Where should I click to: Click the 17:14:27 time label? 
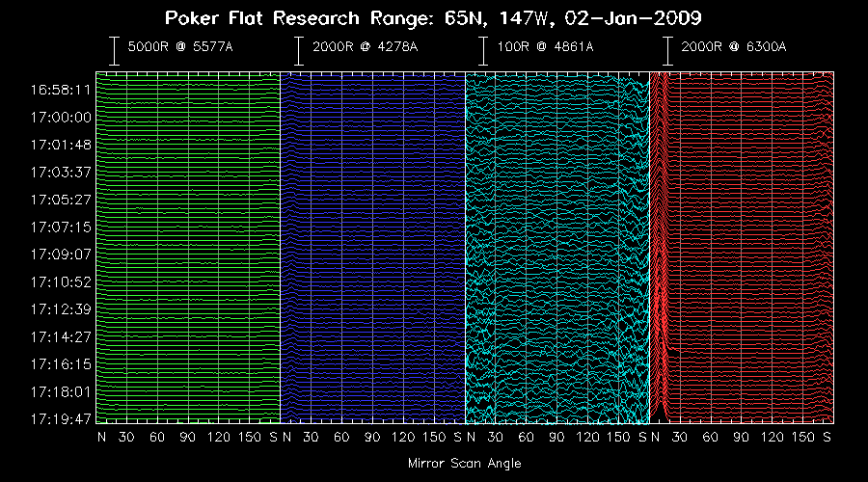coord(61,337)
